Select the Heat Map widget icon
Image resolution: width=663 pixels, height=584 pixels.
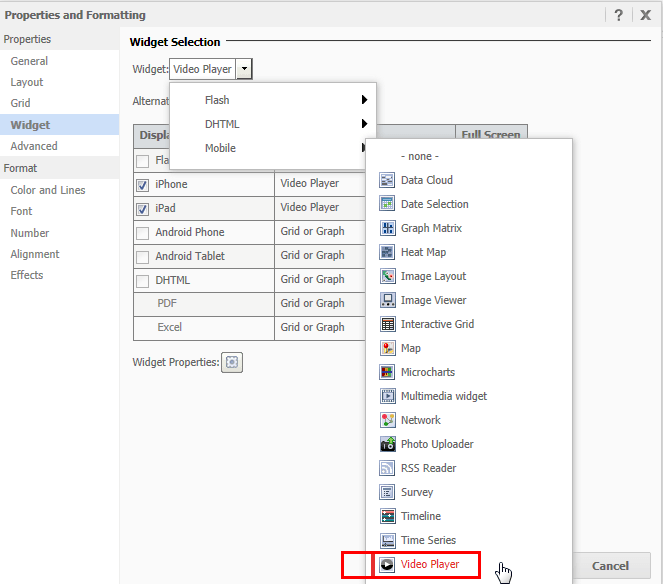388,252
